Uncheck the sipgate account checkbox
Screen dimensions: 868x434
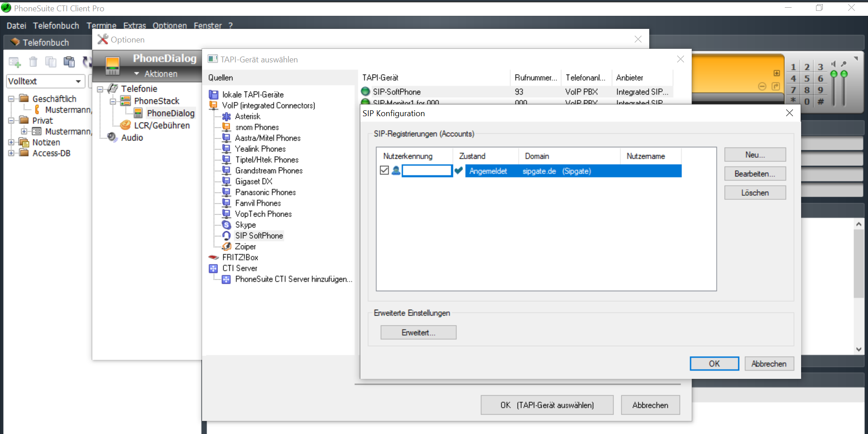click(x=384, y=170)
